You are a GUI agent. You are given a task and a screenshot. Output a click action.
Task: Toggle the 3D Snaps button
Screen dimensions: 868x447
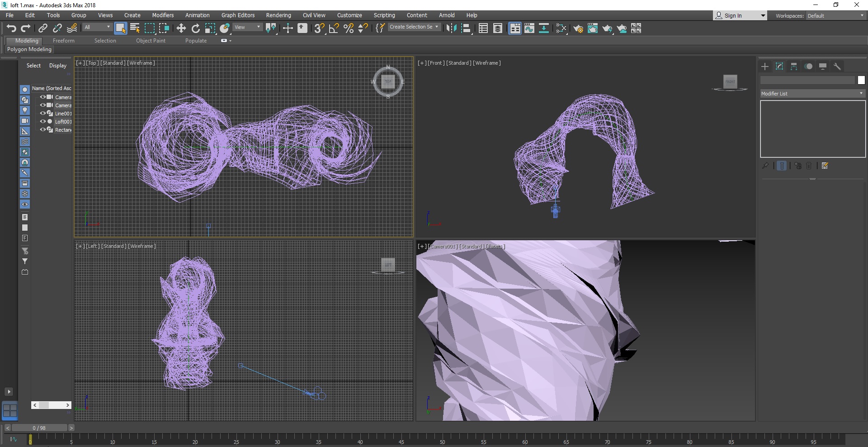coord(319,29)
